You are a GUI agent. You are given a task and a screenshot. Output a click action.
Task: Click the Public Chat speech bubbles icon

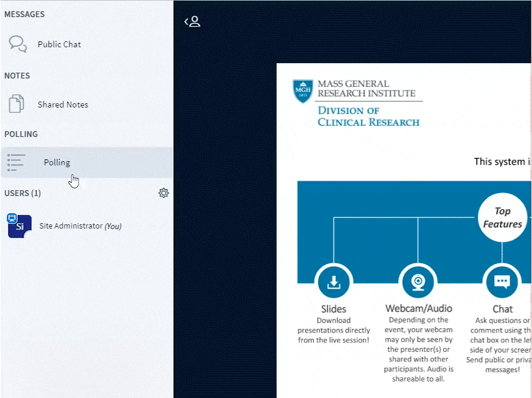tap(18, 44)
